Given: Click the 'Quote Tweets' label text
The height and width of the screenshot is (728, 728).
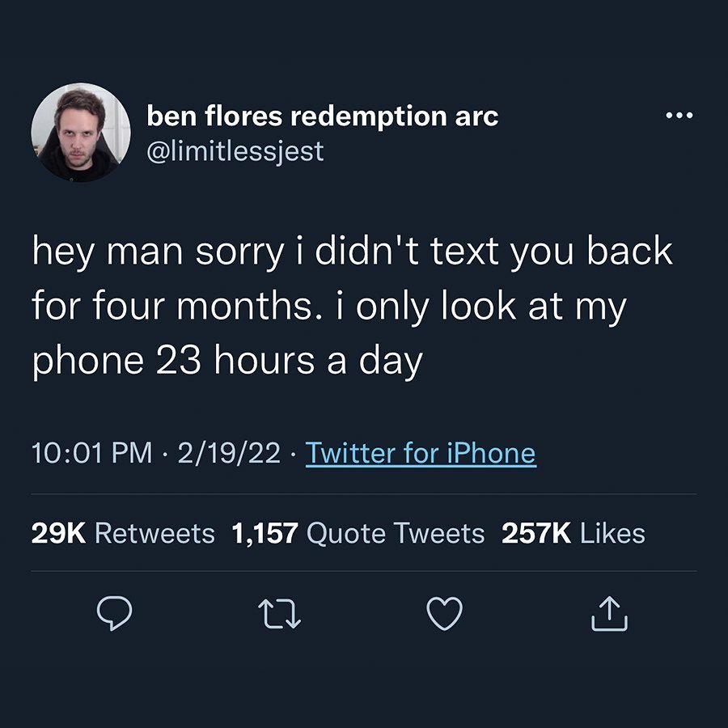Looking at the screenshot, I should (396, 534).
